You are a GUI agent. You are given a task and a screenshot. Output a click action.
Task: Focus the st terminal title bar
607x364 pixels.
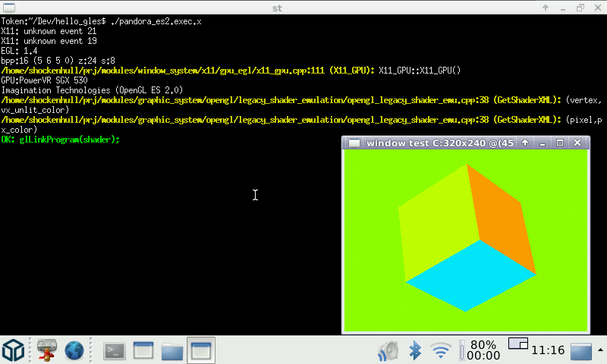[303, 8]
